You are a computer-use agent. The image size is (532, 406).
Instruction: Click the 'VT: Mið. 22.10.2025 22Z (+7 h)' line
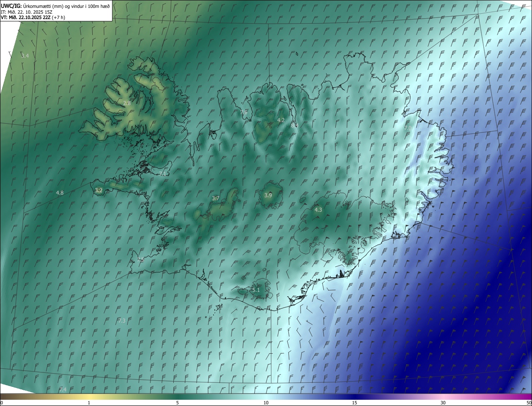33,17
